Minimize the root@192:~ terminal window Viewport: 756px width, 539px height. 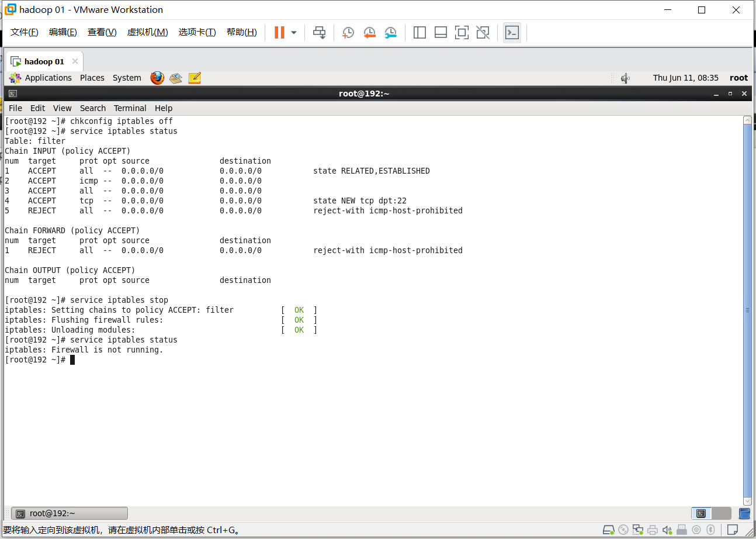click(716, 94)
